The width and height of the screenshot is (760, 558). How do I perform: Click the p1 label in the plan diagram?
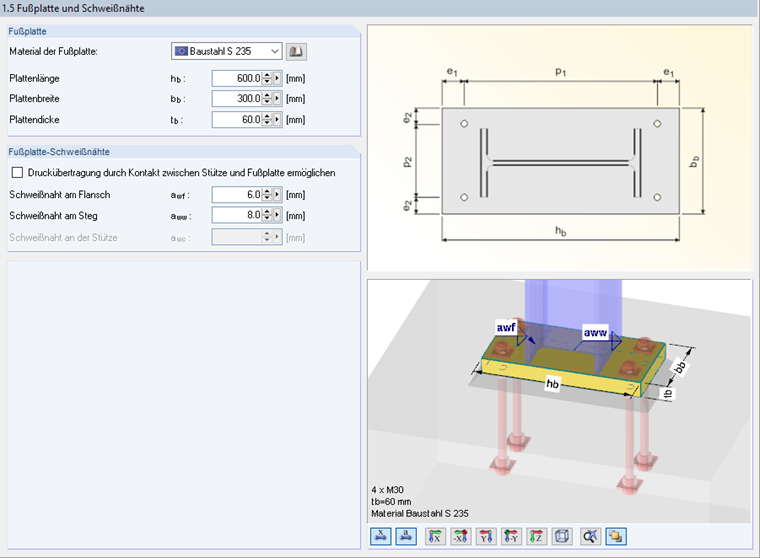560,72
